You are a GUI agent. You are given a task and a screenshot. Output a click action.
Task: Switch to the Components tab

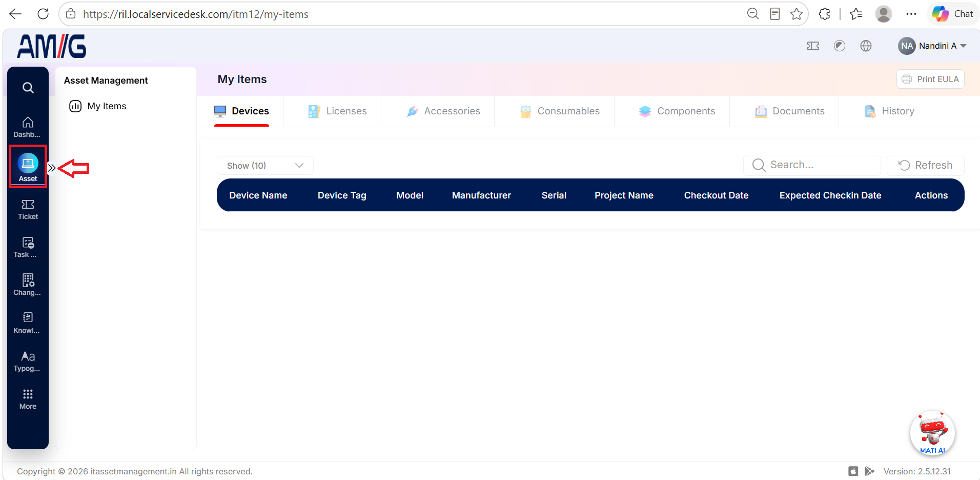(x=677, y=111)
